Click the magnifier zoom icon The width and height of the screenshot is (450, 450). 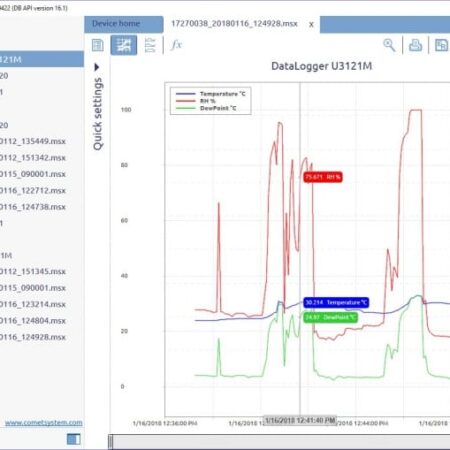tap(389, 45)
